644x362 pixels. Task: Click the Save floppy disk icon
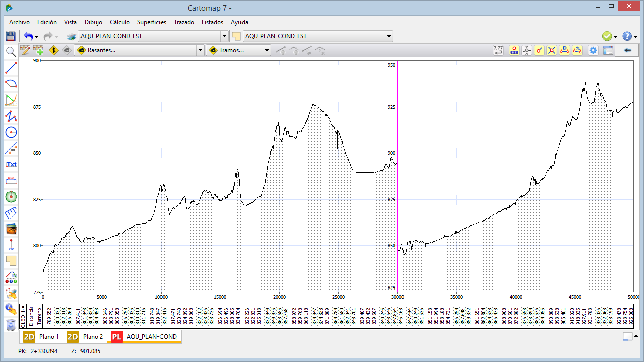point(10,36)
